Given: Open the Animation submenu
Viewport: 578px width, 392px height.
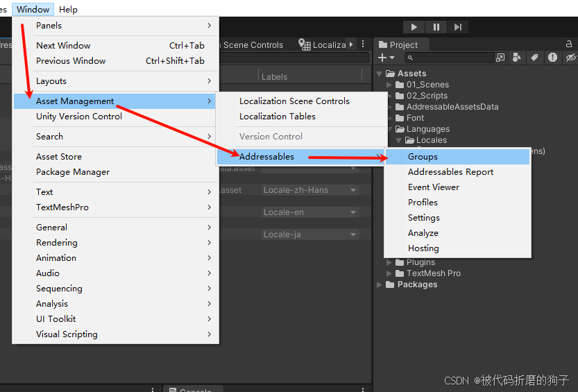Looking at the screenshot, I should pyautogui.click(x=116, y=258).
